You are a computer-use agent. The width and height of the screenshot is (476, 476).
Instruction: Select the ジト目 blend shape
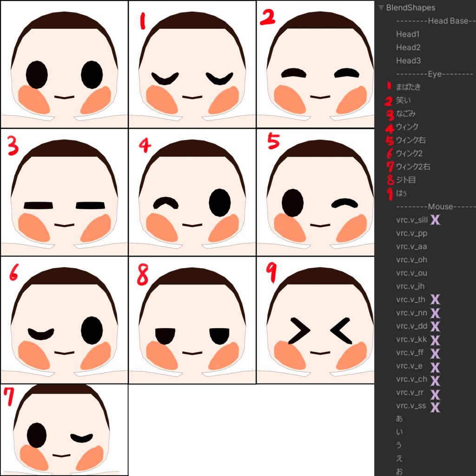405,180
